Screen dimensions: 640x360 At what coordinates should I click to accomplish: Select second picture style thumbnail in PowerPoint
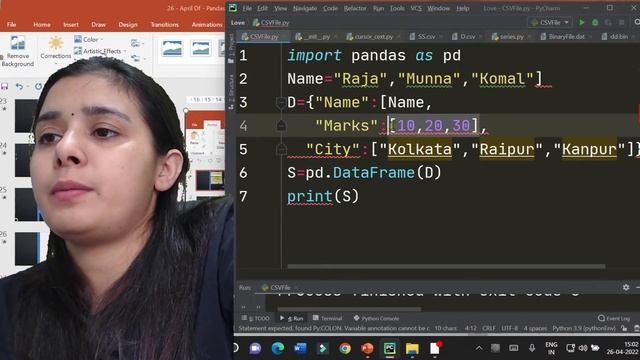(x=201, y=48)
